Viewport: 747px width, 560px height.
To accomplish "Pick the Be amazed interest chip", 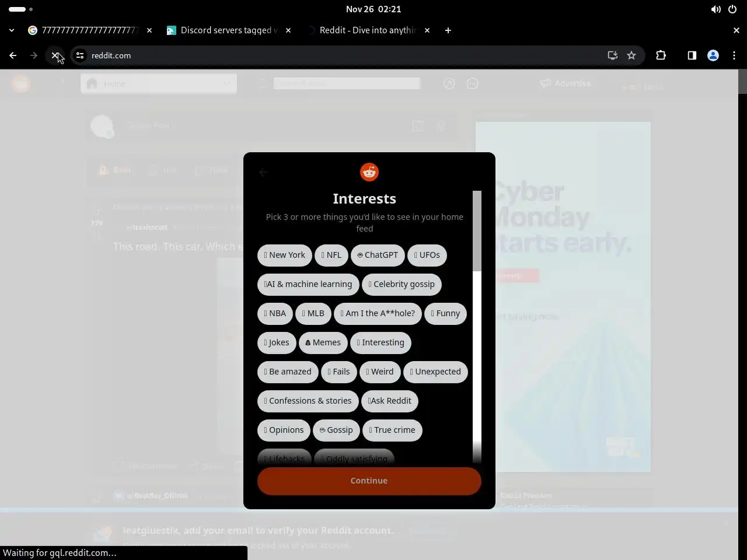I will click(288, 372).
